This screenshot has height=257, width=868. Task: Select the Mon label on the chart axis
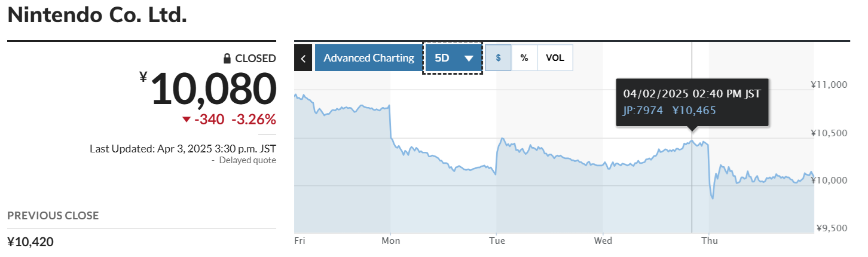(392, 241)
